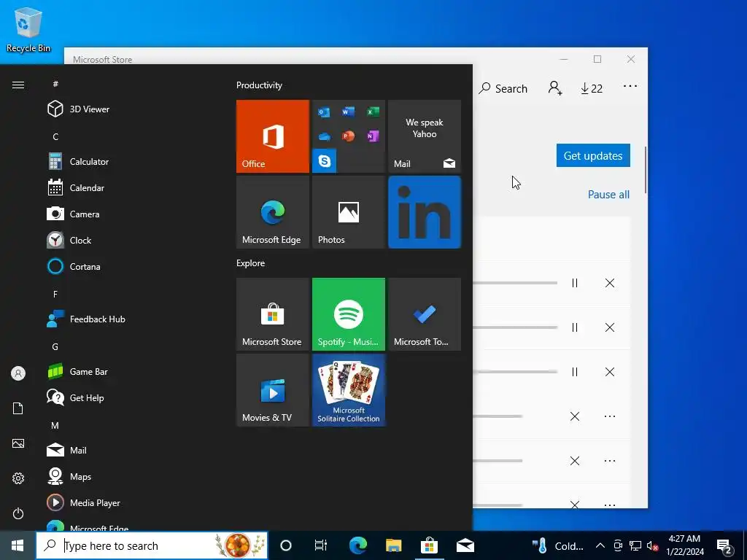Open the Recycle Bin desktop icon
The width and height of the screenshot is (747, 560).
click(x=28, y=30)
